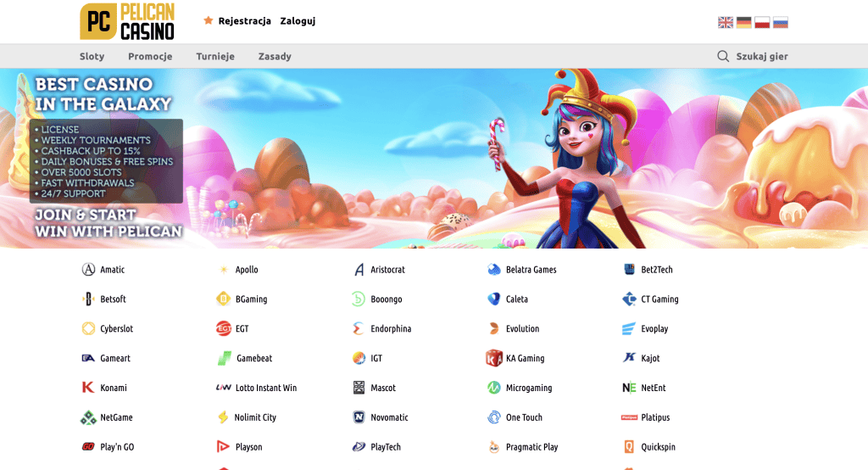
Task: Open the Turnieje menu item
Action: (x=215, y=56)
